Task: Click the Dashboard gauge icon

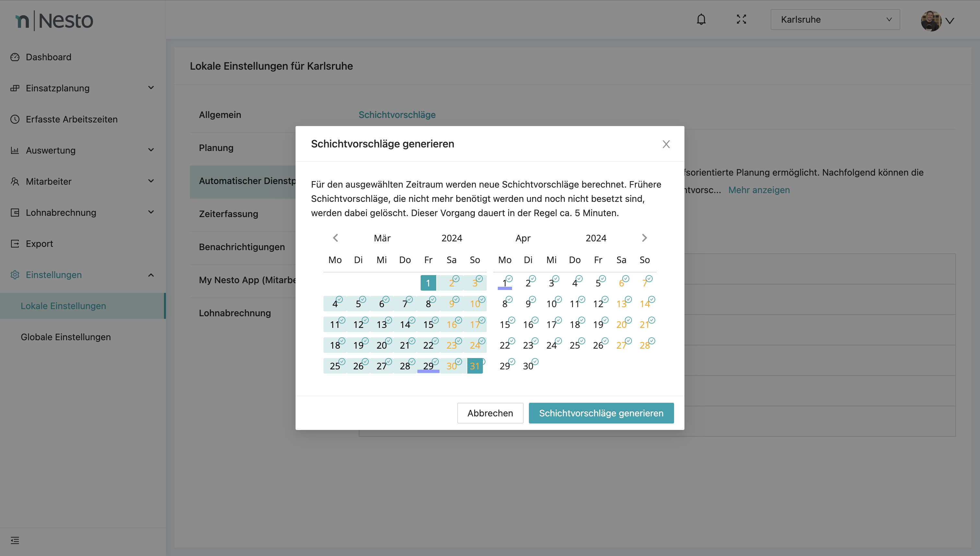Action: point(15,57)
